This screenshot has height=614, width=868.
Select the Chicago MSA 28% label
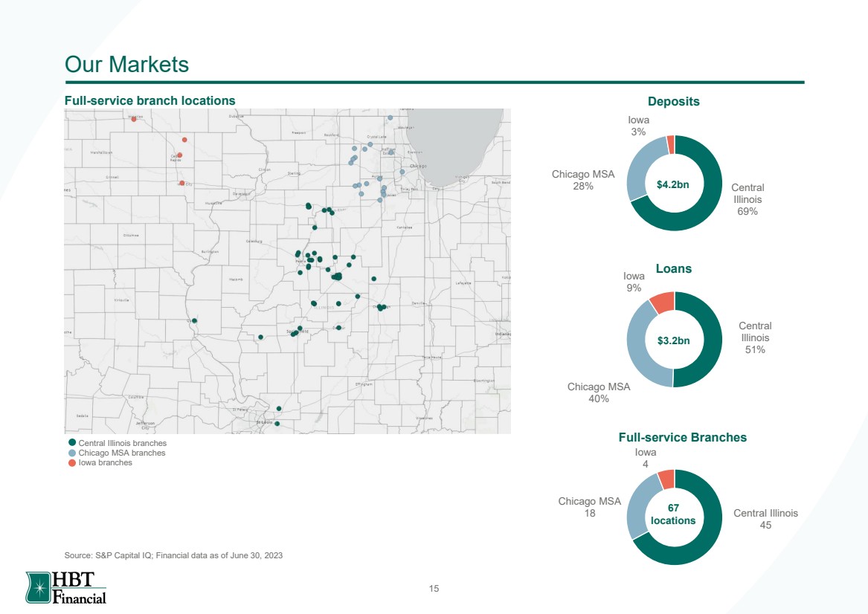(583, 180)
